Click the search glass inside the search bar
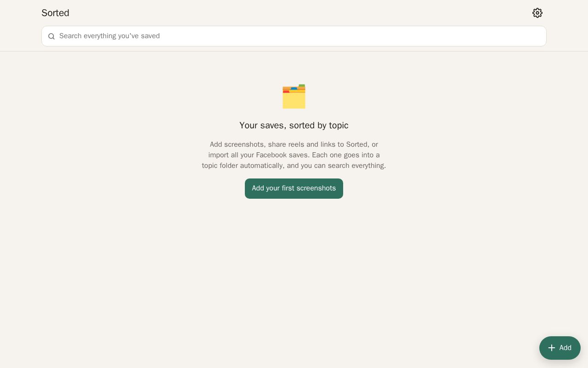Image resolution: width=588 pixels, height=368 pixels. click(51, 36)
